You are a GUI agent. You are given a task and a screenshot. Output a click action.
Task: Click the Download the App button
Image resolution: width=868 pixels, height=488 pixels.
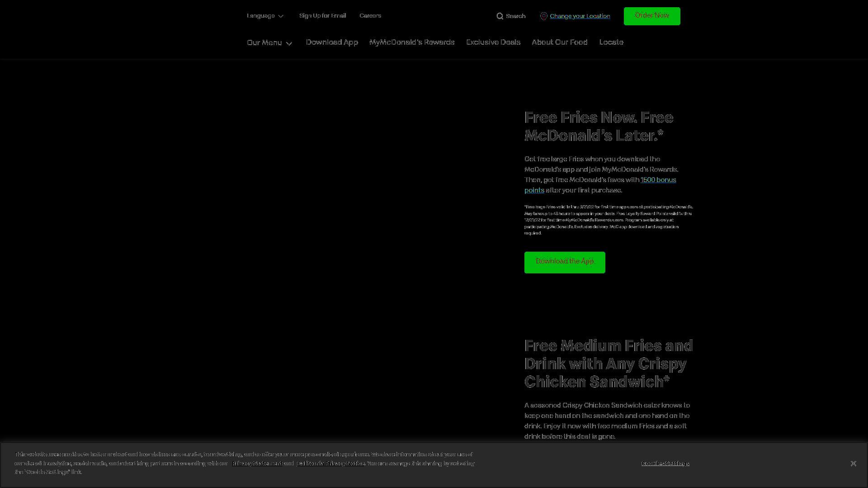coord(565,263)
